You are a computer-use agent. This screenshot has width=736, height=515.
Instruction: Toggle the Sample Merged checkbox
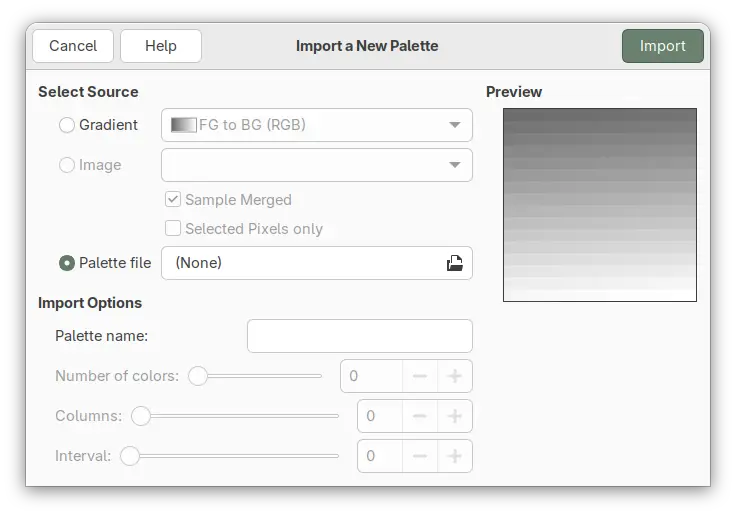point(173,199)
